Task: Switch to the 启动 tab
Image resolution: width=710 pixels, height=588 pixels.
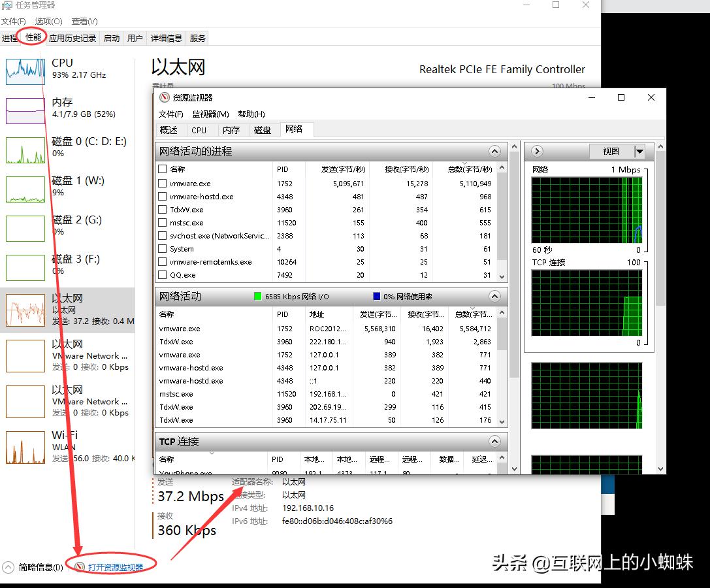Action: coord(112,39)
